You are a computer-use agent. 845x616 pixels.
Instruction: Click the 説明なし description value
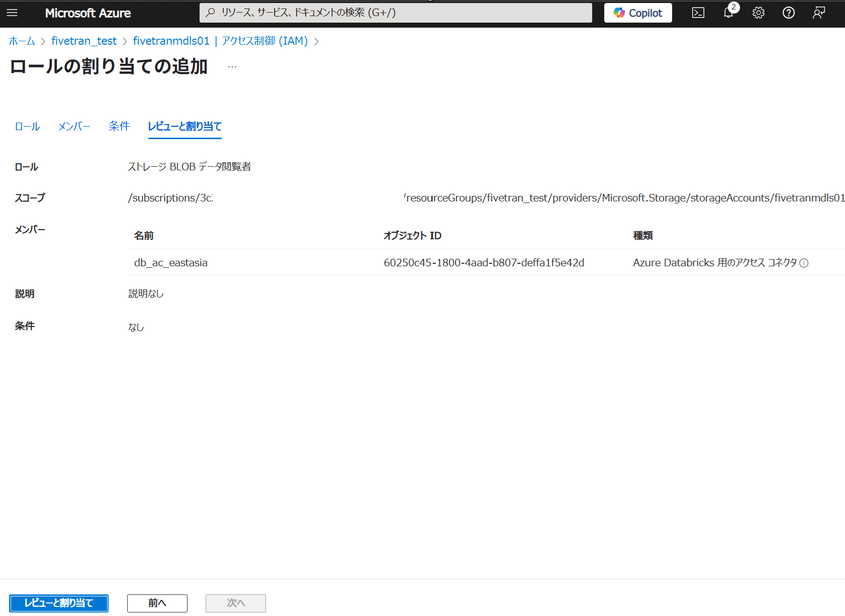click(x=146, y=294)
